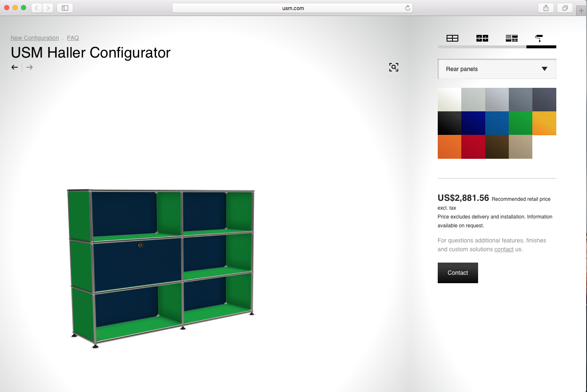Pick the golden yellow color swatch
The image size is (587, 392).
click(544, 123)
